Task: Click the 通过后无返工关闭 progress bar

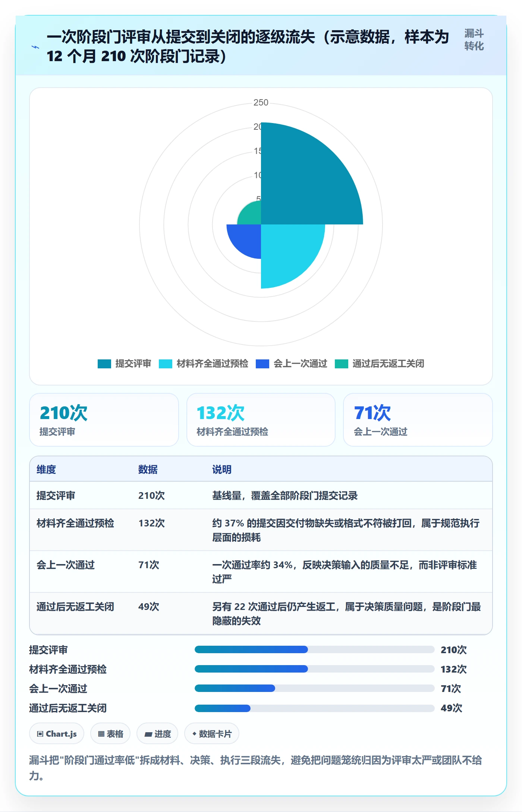Action: pos(314,708)
